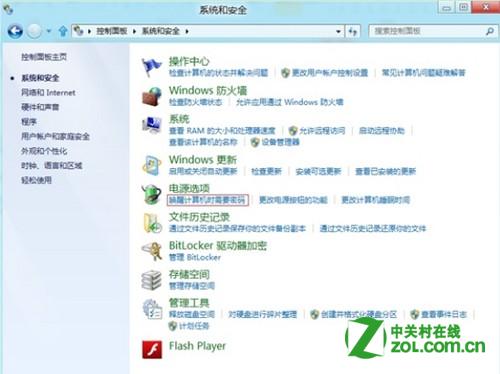Click the 系统和安全 breadcrumb segment
The width and height of the screenshot is (500, 374).
pos(161,31)
